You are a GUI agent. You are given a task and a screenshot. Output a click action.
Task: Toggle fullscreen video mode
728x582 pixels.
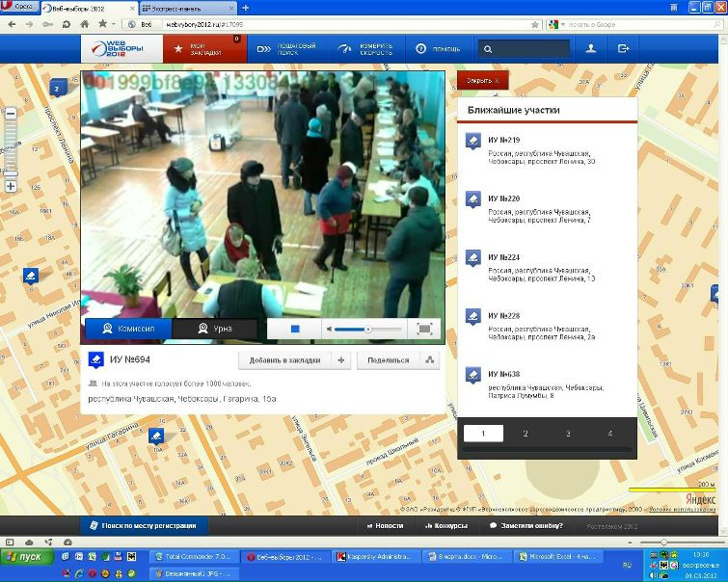[424, 329]
